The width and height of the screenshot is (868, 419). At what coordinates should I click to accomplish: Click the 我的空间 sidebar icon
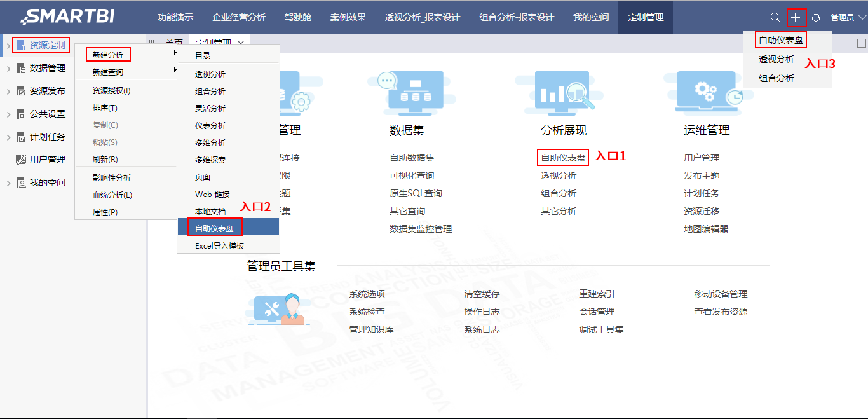click(x=21, y=182)
